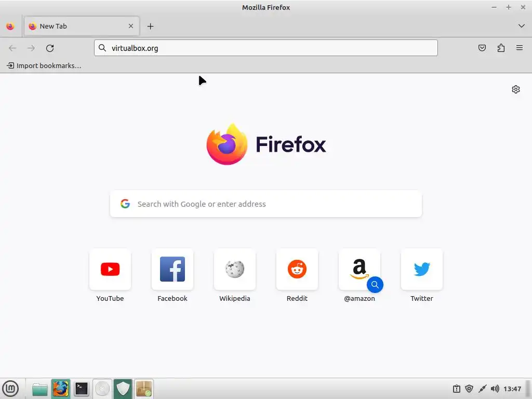Image resolution: width=532 pixels, height=399 pixels.
Task: Click the Wikipedia label text
Action: point(235,299)
